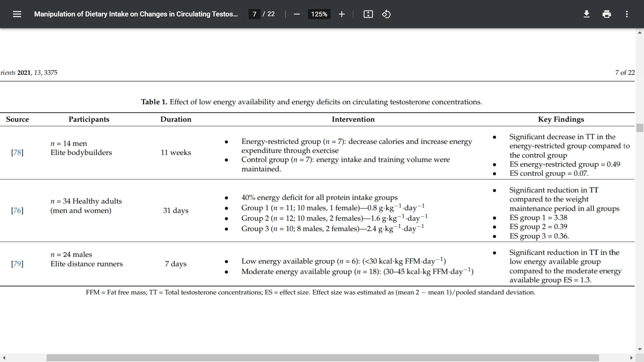The height and width of the screenshot is (362, 644).
Task: Click the '31 days' duration cell
Action: coord(176,210)
